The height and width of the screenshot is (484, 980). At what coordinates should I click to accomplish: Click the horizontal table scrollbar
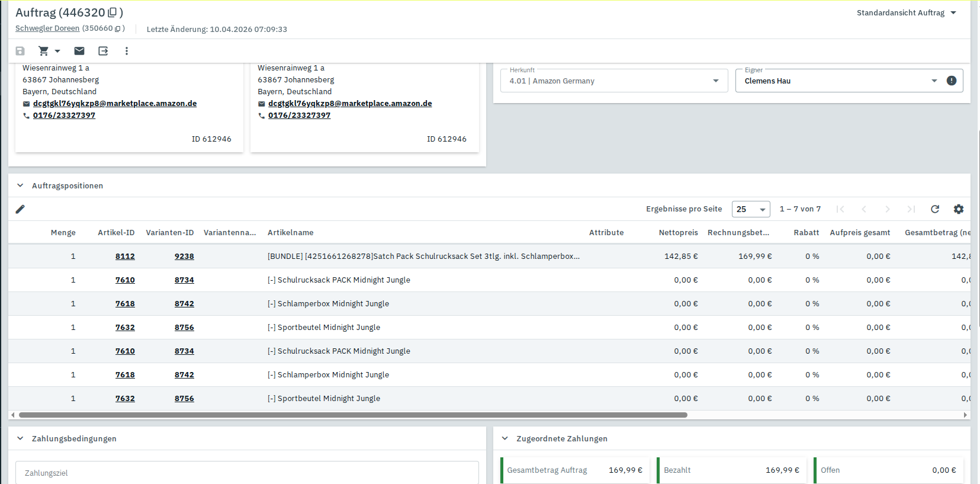[353, 415]
